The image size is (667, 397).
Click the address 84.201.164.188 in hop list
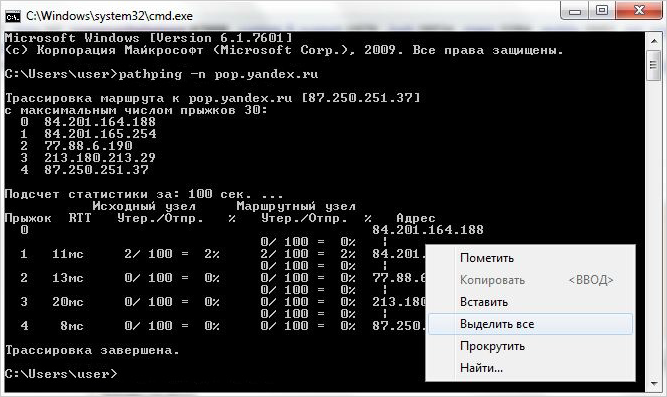(x=100, y=122)
